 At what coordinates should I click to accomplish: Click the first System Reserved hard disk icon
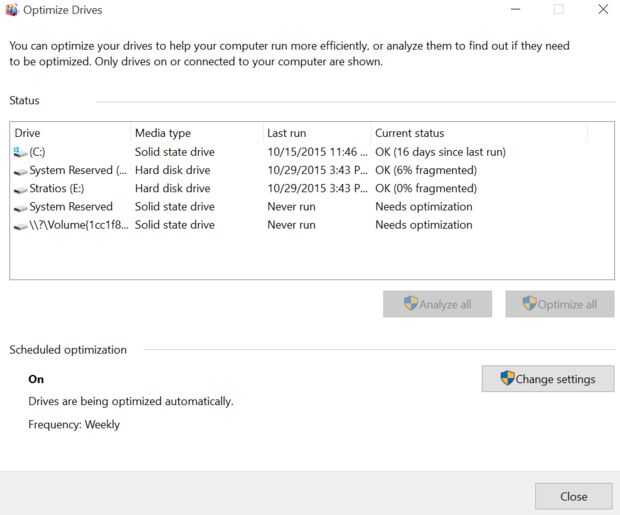(21, 171)
